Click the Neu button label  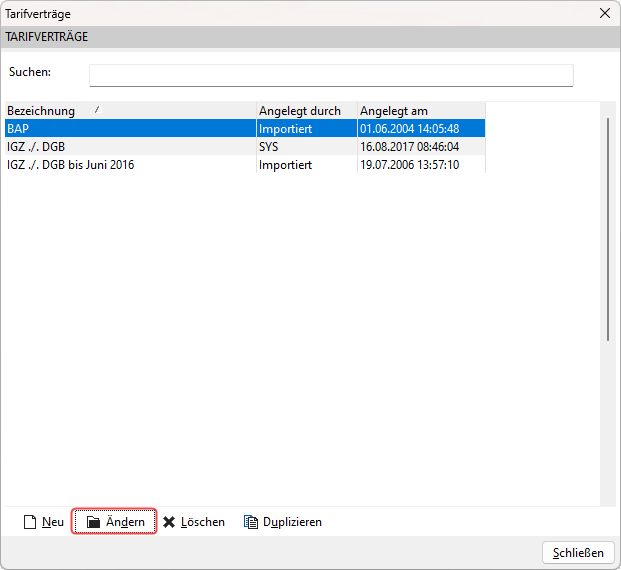click(x=53, y=522)
